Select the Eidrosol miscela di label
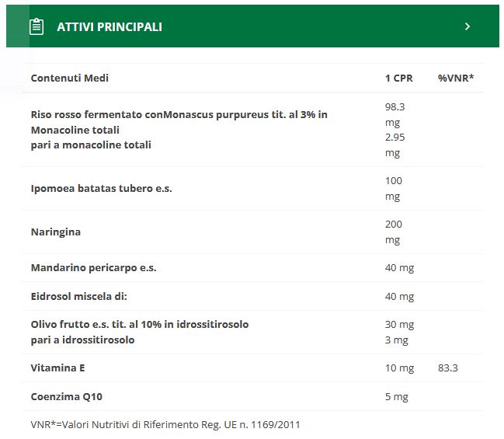The width and height of the screenshot is (504, 439). click(78, 296)
